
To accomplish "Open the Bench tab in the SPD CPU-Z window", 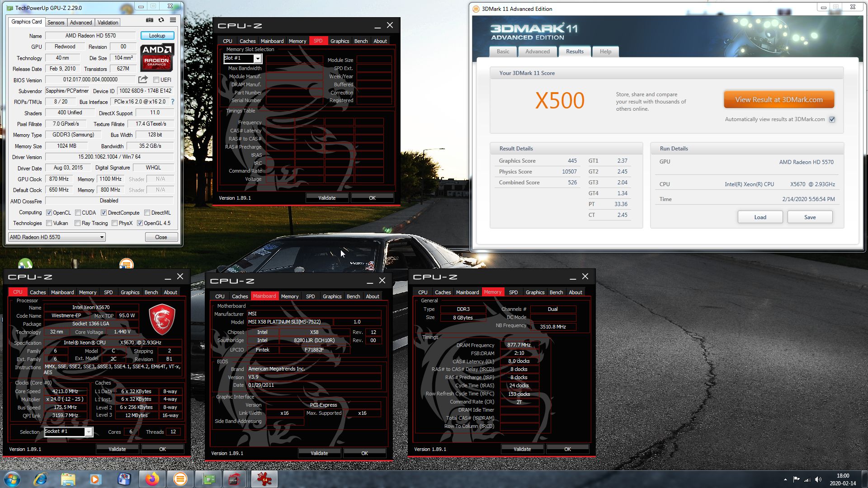I will click(361, 41).
